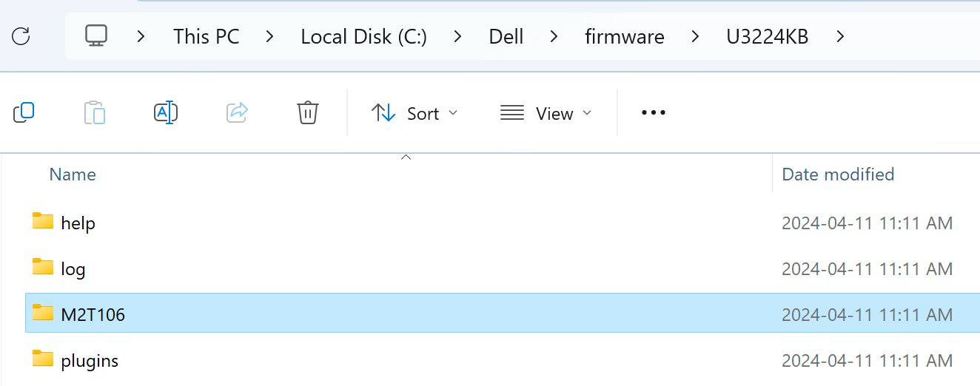
Task: Click the Refresh icon
Action: point(21,35)
